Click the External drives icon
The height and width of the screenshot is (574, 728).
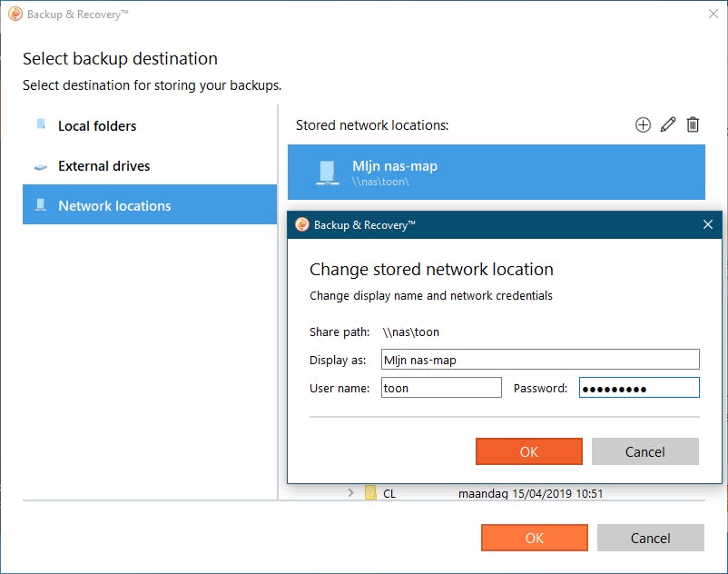[x=41, y=166]
